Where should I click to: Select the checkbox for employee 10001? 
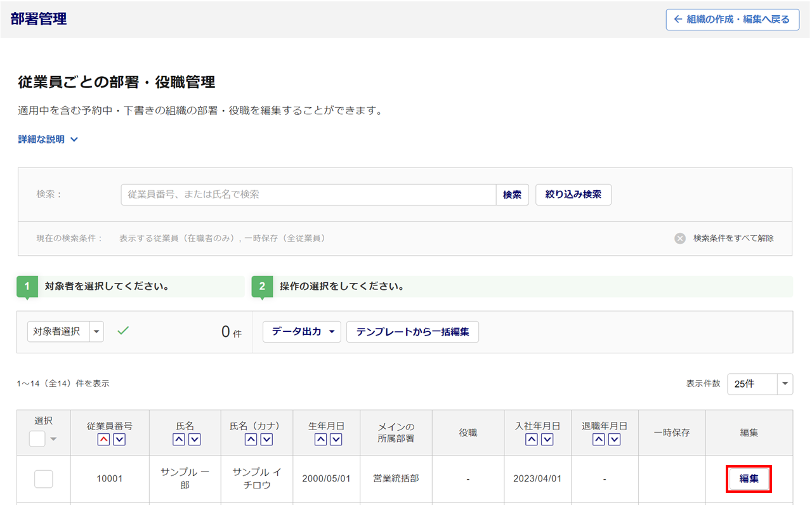click(x=44, y=479)
